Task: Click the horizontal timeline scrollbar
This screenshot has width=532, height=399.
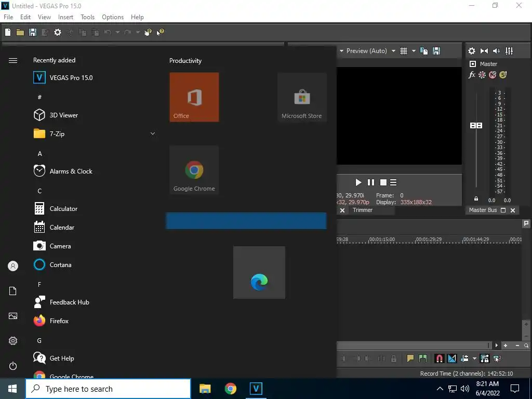Action: click(x=414, y=345)
